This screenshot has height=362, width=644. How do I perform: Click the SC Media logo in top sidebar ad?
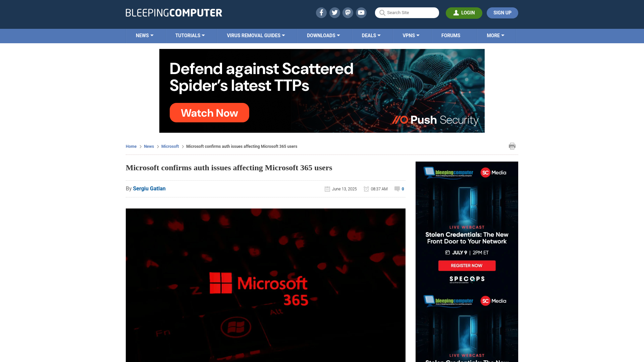[493, 173]
